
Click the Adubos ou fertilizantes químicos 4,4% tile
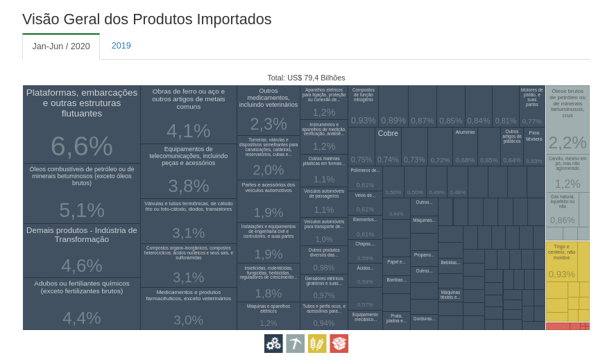(82, 304)
